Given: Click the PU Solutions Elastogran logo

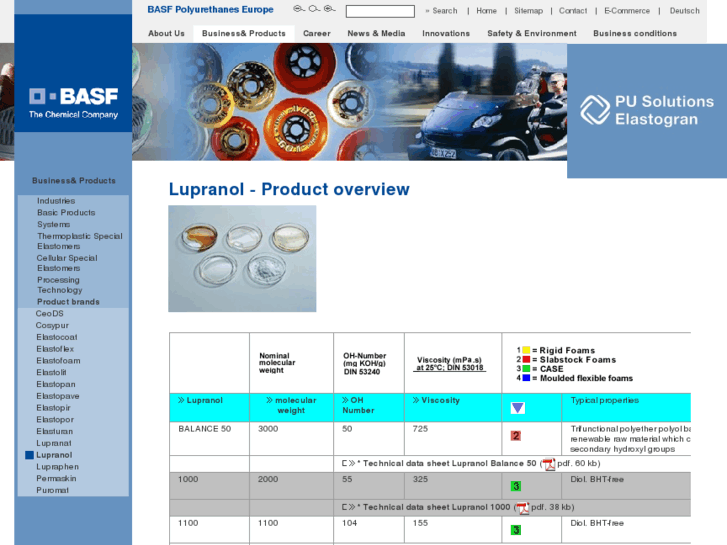Looking at the screenshot, I should pyautogui.click(x=647, y=110).
